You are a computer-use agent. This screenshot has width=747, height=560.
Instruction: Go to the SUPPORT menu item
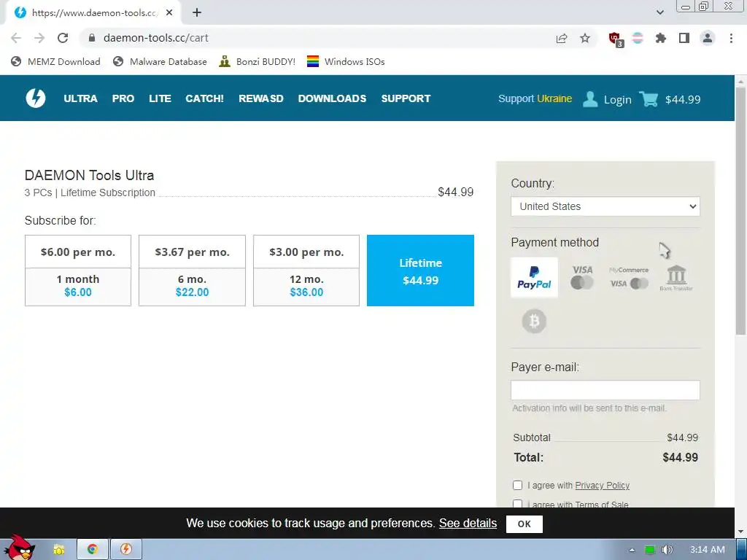click(406, 98)
